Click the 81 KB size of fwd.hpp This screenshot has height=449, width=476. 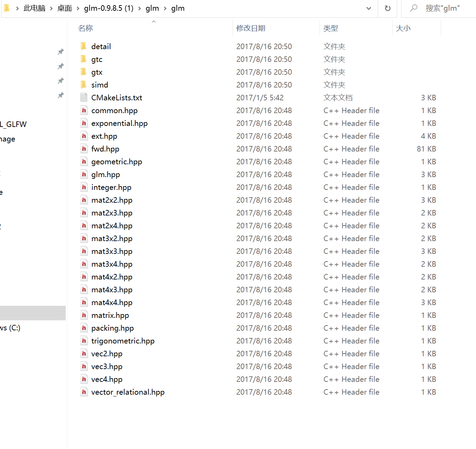[426, 149]
